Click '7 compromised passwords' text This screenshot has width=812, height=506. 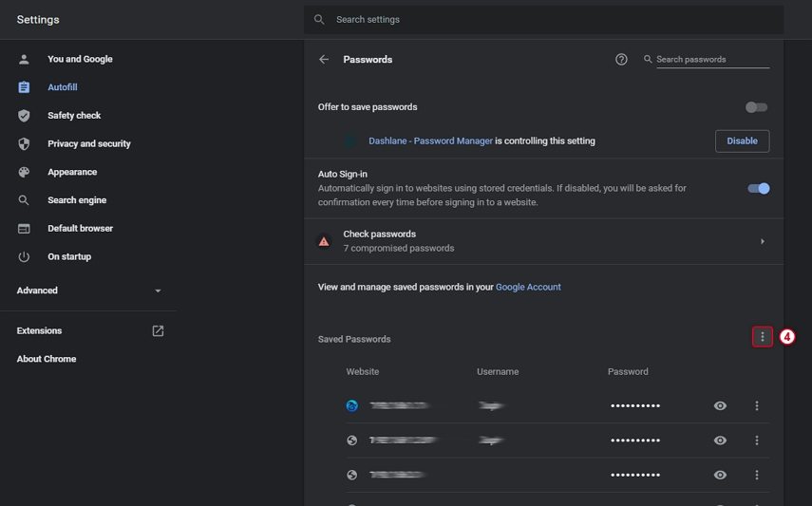click(x=399, y=248)
